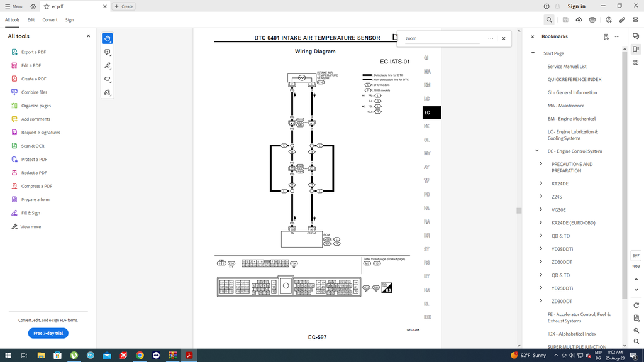The height and width of the screenshot is (362, 644).
Task: Open the fill and sign tool in quick toolbar
Action: coord(107,92)
